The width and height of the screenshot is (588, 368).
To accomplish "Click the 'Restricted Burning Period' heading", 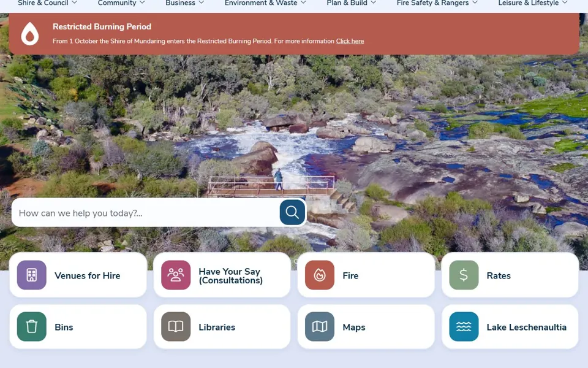I will click(x=102, y=26).
